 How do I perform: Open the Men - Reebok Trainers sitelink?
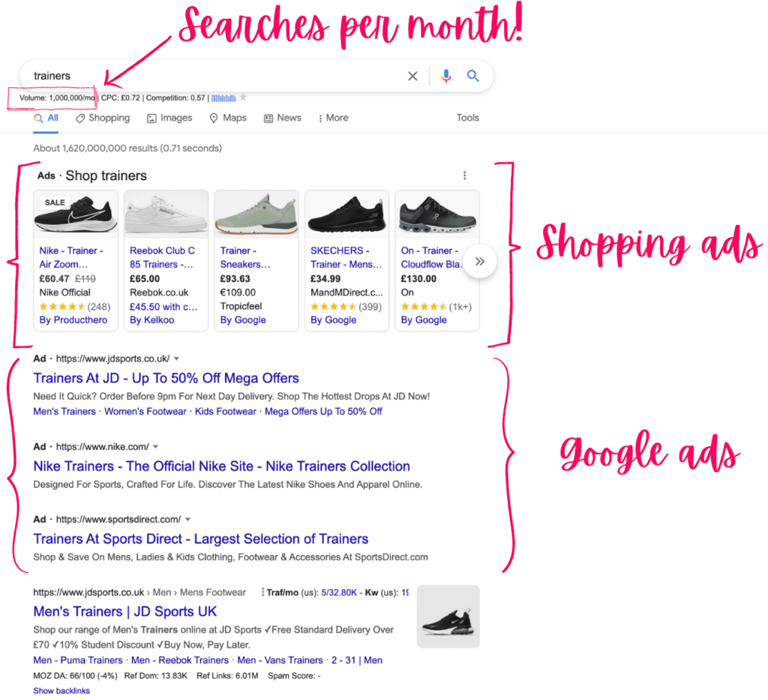pos(180,660)
